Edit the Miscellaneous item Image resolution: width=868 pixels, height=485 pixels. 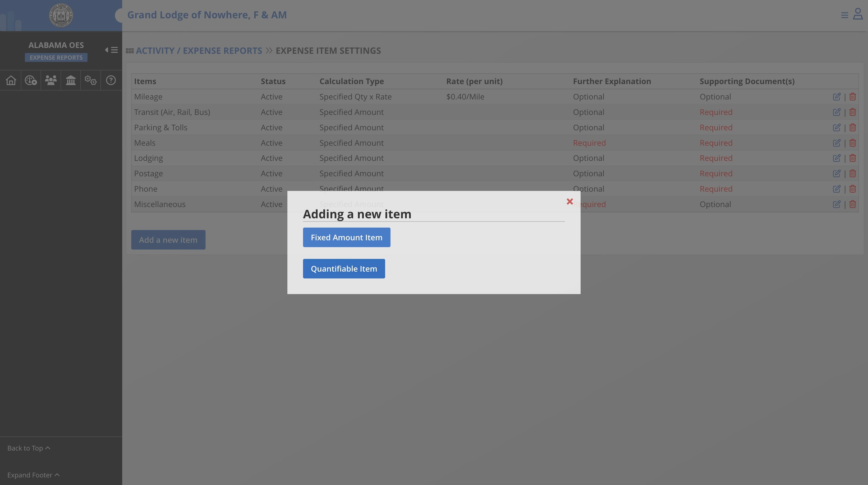point(836,204)
